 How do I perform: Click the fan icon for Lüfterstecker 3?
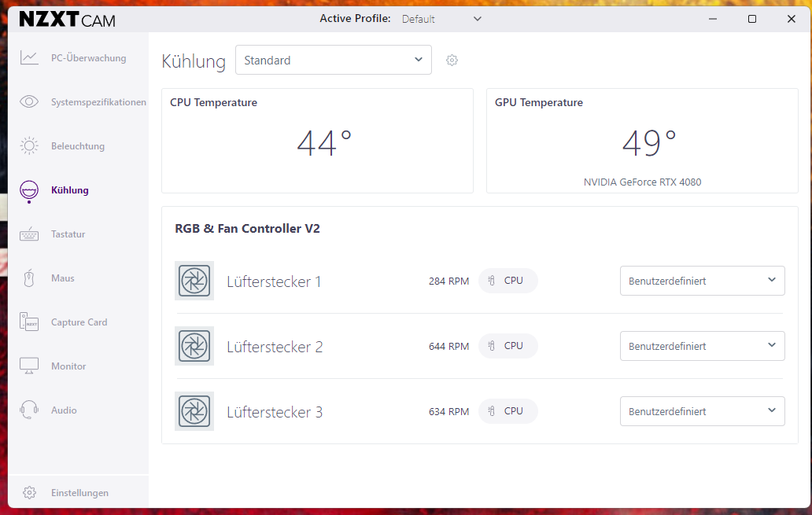(194, 411)
